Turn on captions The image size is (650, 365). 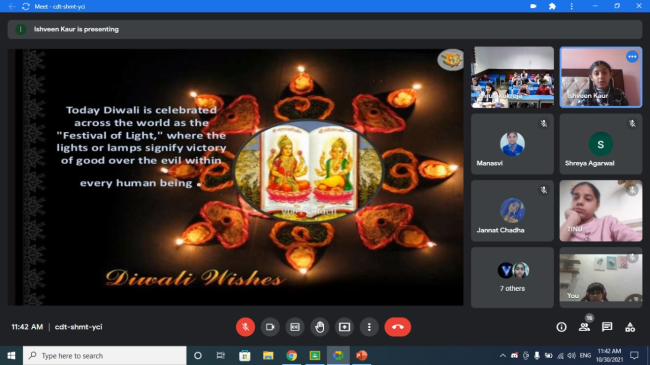pos(295,327)
